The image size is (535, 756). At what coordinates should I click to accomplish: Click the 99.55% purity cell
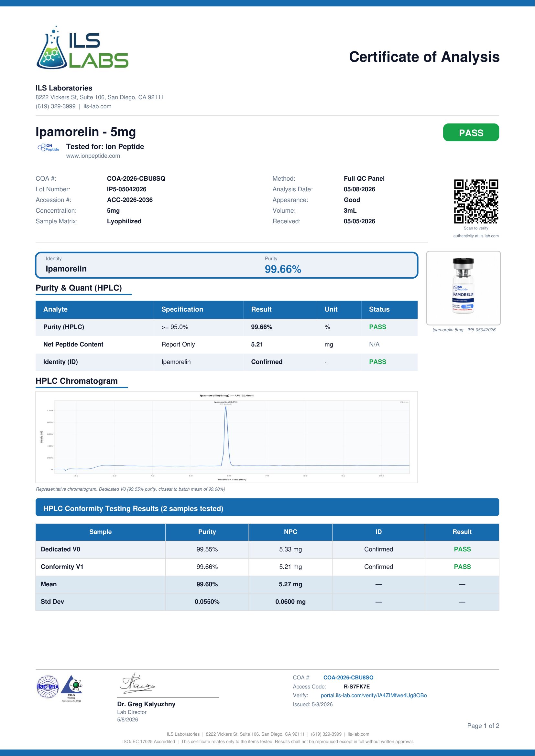click(207, 549)
